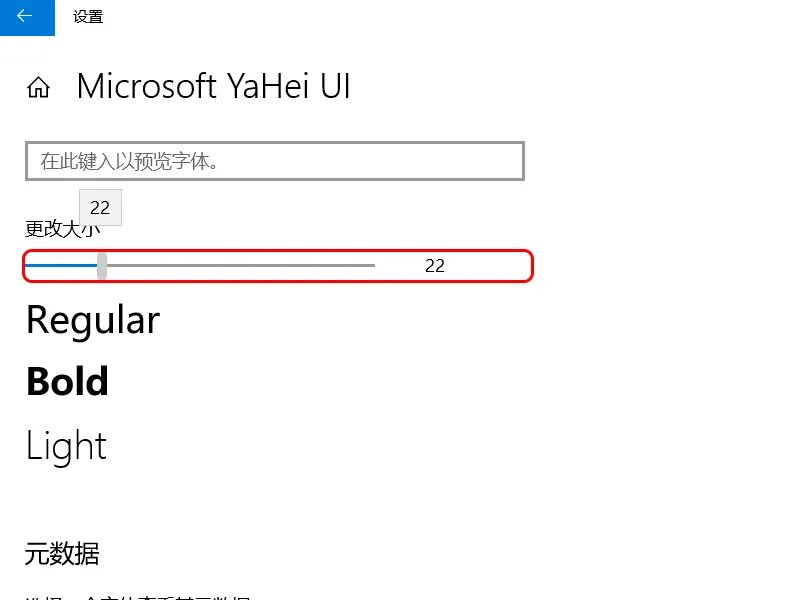
Task: Click the Home icon beside the font title
Action: [x=39, y=88]
